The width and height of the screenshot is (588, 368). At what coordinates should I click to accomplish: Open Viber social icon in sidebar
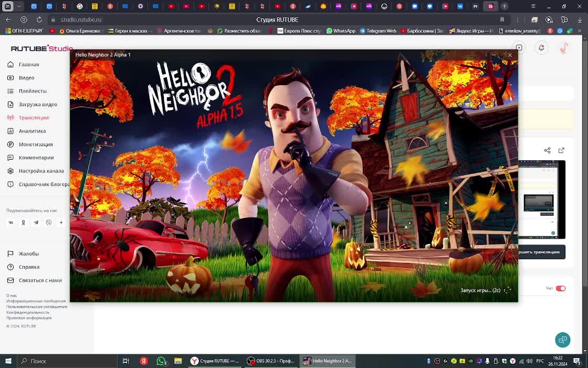pos(48,222)
